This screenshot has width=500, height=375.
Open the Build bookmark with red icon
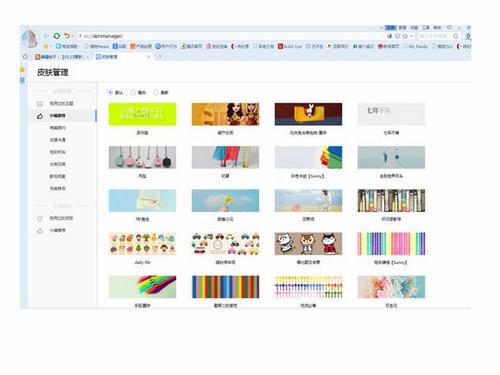pyautogui.click(x=290, y=46)
